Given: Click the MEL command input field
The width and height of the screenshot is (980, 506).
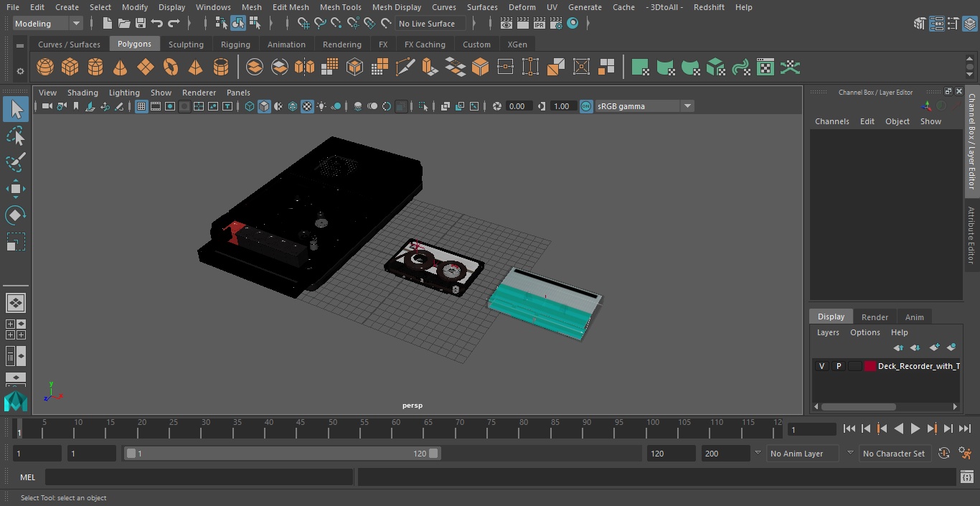Looking at the screenshot, I should coord(199,477).
